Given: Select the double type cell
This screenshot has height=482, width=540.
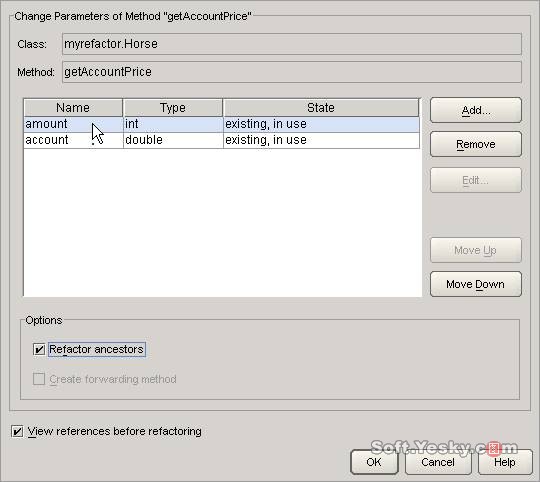Looking at the screenshot, I should (173, 140).
